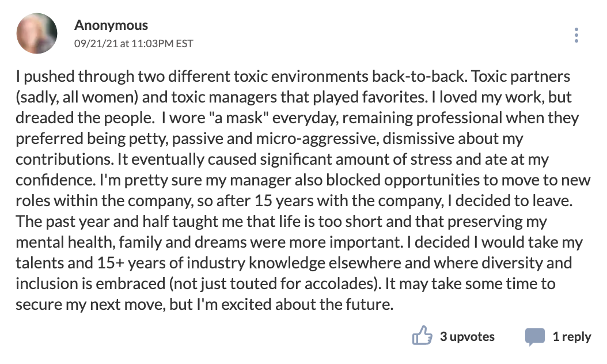Image resolution: width=607 pixels, height=364 pixels.
Task: Click the thumbs-up upvote icon
Action: pyautogui.click(x=422, y=335)
